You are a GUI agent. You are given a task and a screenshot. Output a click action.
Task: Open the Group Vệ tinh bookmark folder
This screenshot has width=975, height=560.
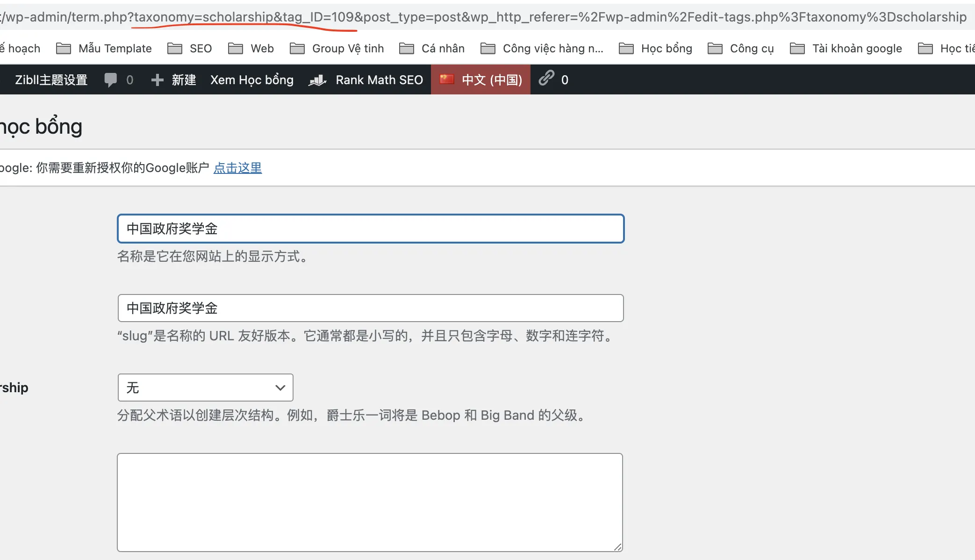coord(337,48)
